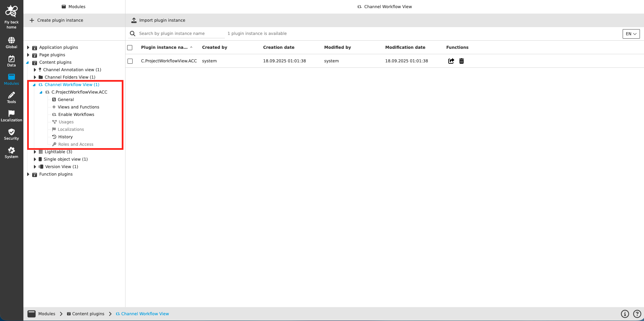The width and height of the screenshot is (644, 321).
Task: Select the System icon in the sidebar
Action: point(11,152)
